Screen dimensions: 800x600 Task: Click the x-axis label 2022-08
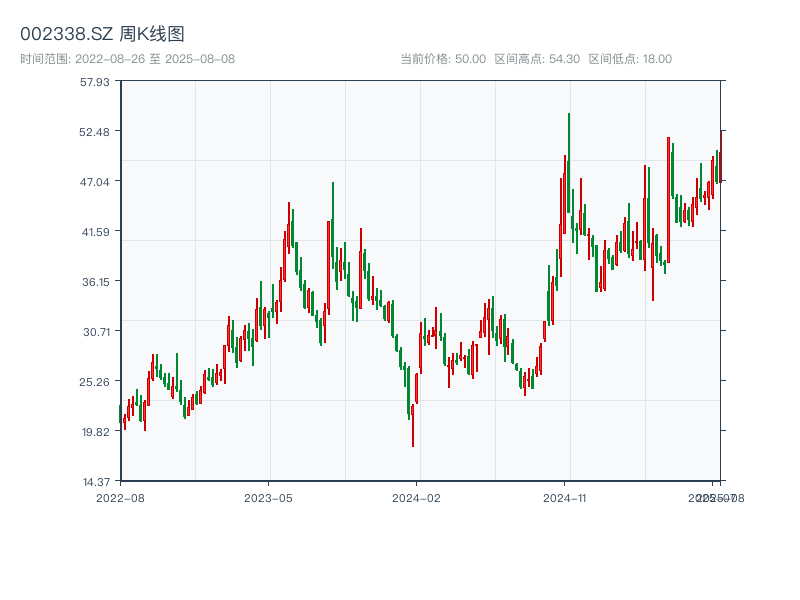click(x=120, y=498)
